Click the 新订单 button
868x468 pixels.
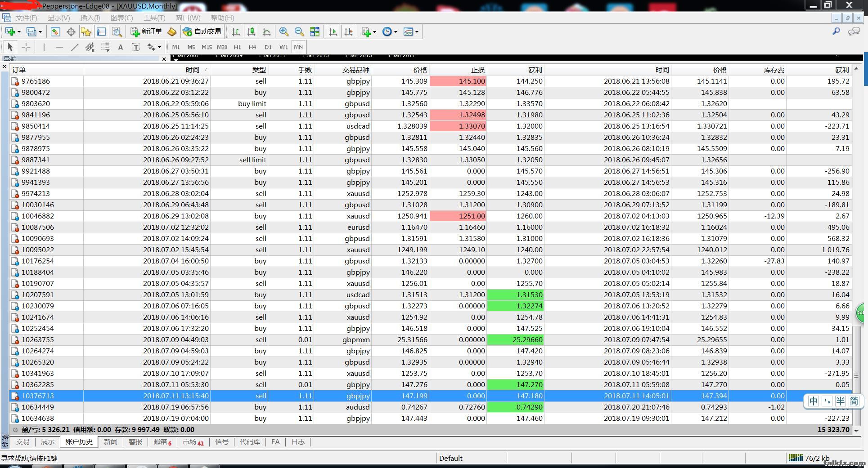[146, 31]
